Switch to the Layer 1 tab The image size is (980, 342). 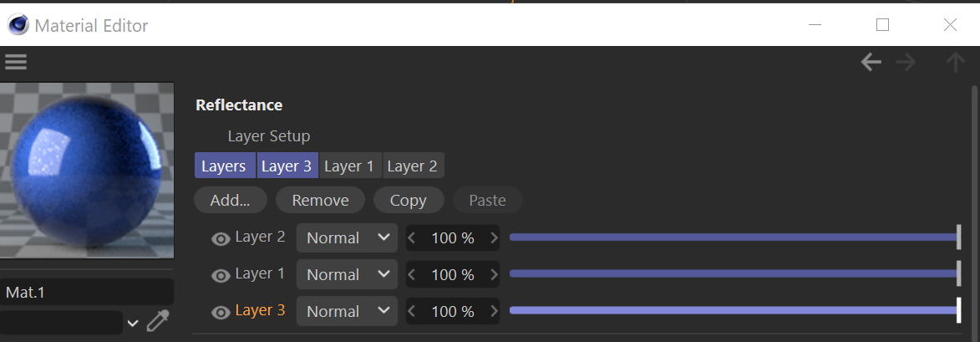348,166
